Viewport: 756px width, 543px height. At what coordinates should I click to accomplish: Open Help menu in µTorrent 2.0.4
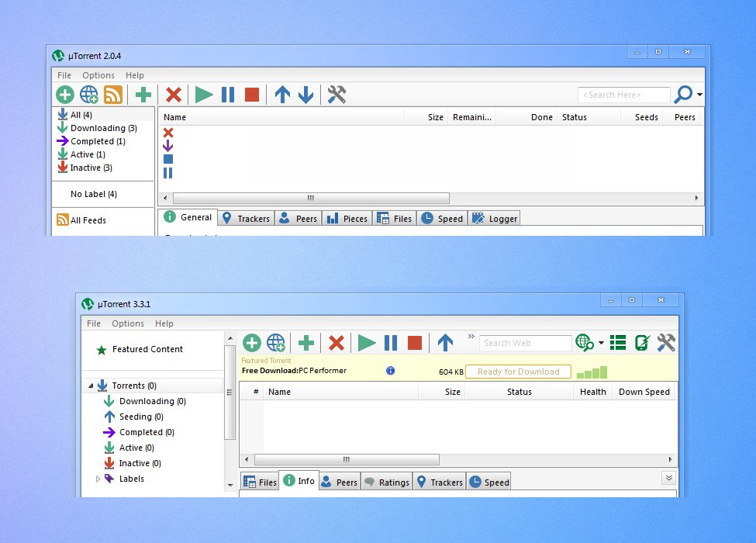tap(135, 75)
